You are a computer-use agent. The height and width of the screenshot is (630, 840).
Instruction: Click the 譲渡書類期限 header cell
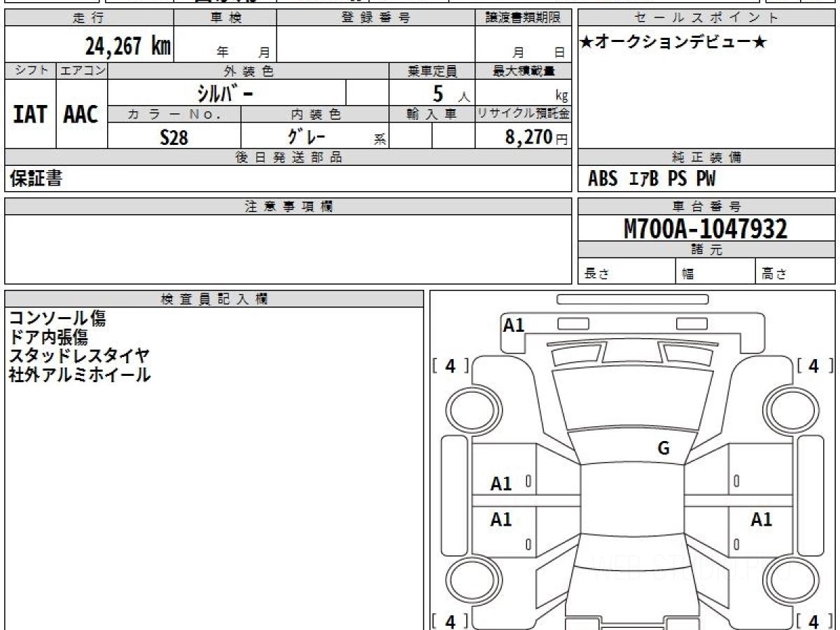point(523,19)
